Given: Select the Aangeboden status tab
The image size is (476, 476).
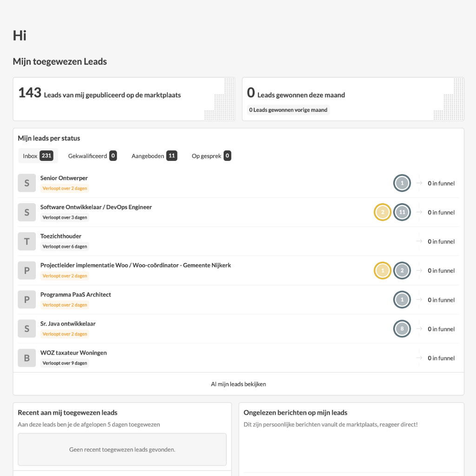Looking at the screenshot, I should tap(154, 156).
